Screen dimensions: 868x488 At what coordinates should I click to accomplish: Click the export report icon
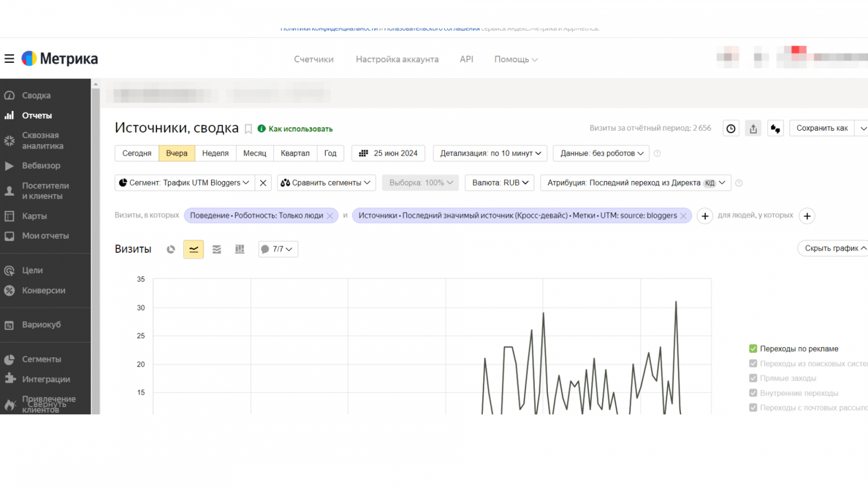point(753,129)
